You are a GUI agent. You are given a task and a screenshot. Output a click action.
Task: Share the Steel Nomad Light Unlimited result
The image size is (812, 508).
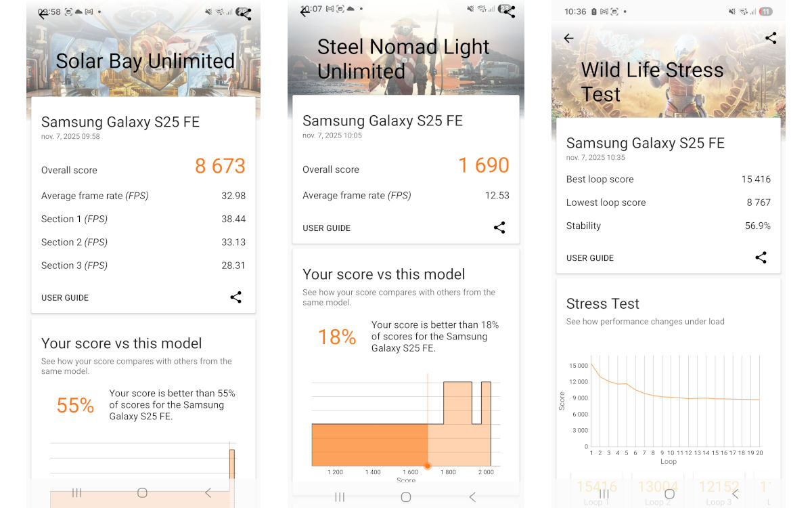point(510,12)
